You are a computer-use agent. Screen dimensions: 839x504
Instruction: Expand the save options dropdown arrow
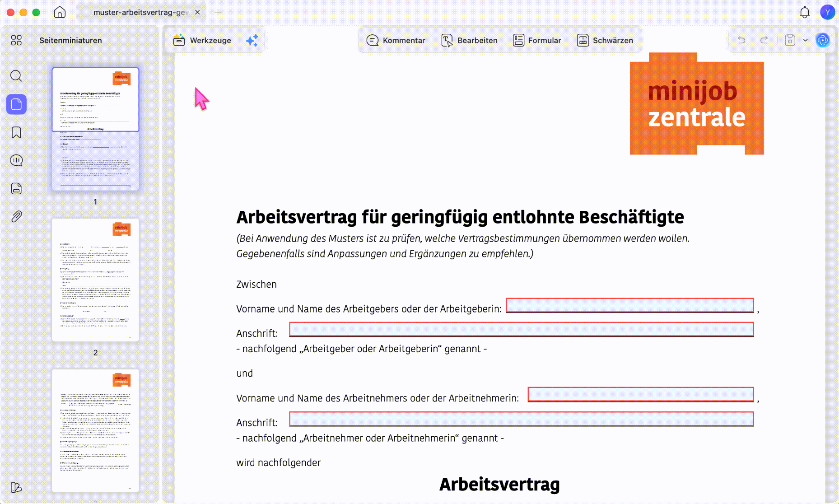tap(805, 40)
